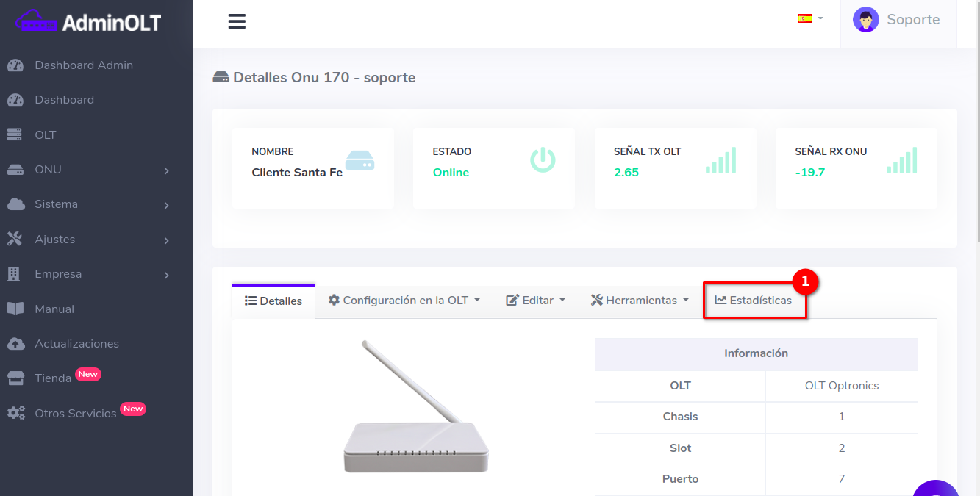Open the language flag dropdown
This screenshot has width=980, height=496.
(x=810, y=18)
